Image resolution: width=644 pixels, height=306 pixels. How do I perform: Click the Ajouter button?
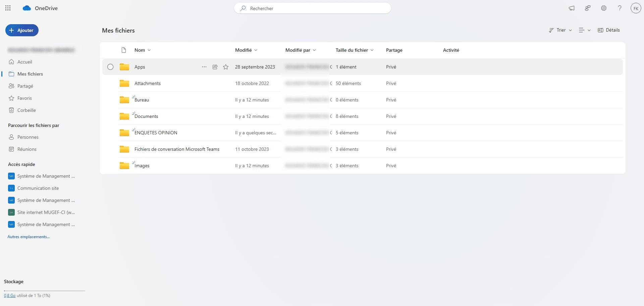(22, 30)
